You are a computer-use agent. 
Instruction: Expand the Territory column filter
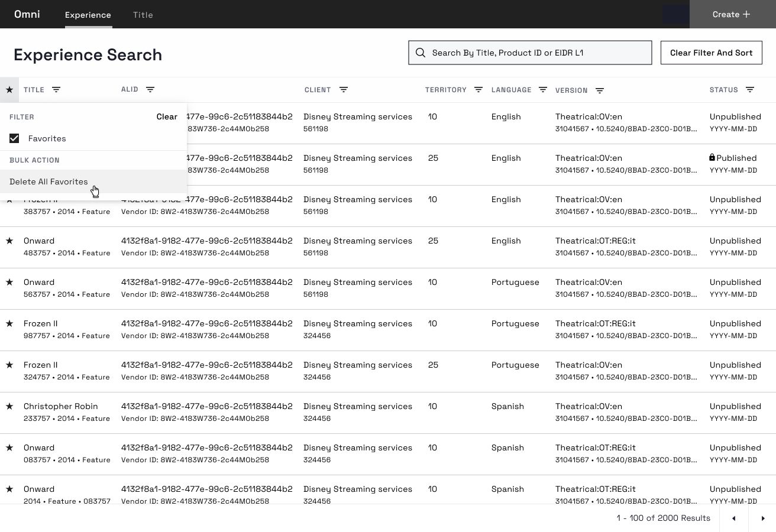pyautogui.click(x=478, y=90)
